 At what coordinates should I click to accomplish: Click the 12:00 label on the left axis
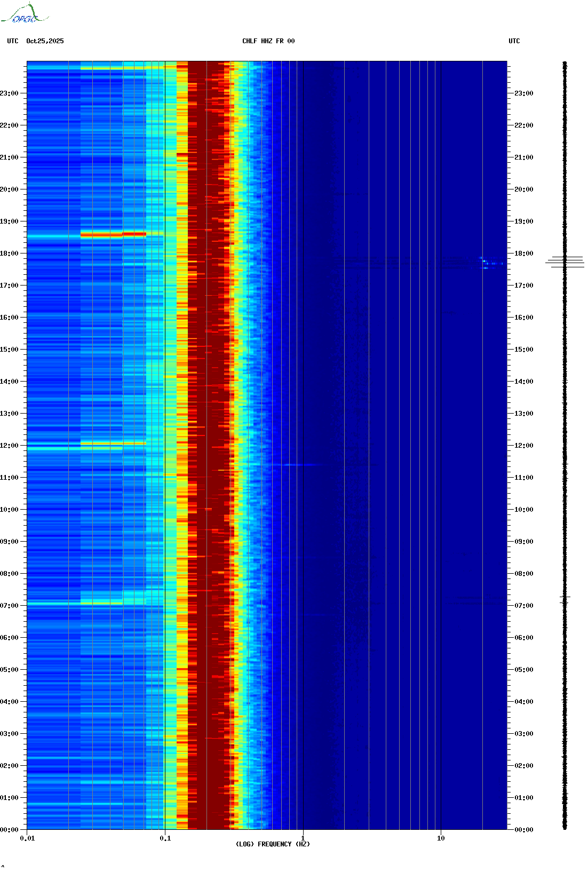[10, 446]
